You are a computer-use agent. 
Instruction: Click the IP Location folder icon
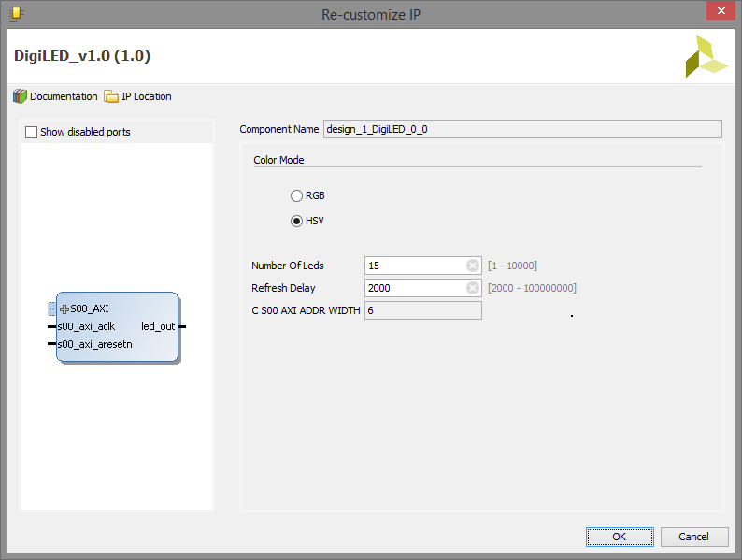pyautogui.click(x=111, y=96)
